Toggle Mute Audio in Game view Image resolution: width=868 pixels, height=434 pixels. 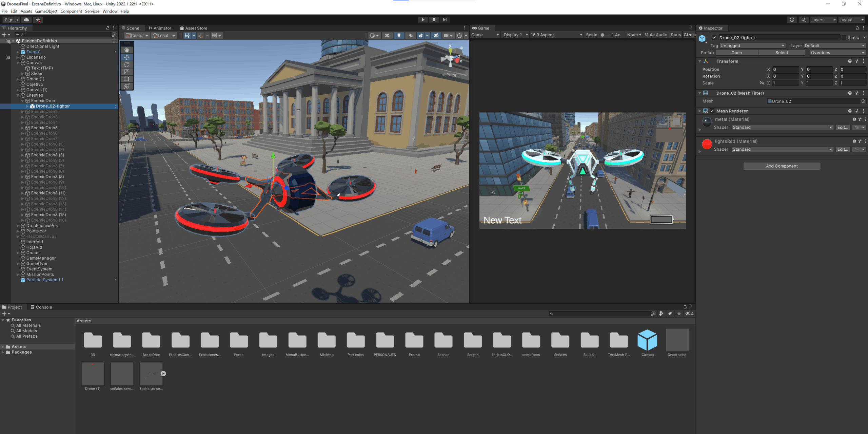click(x=655, y=35)
